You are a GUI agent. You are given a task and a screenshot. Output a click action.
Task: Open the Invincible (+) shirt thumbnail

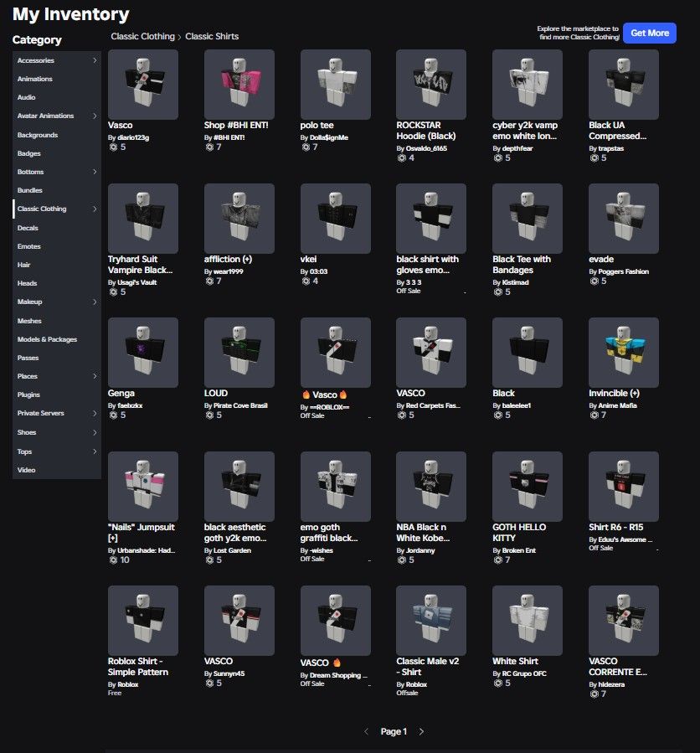624,352
